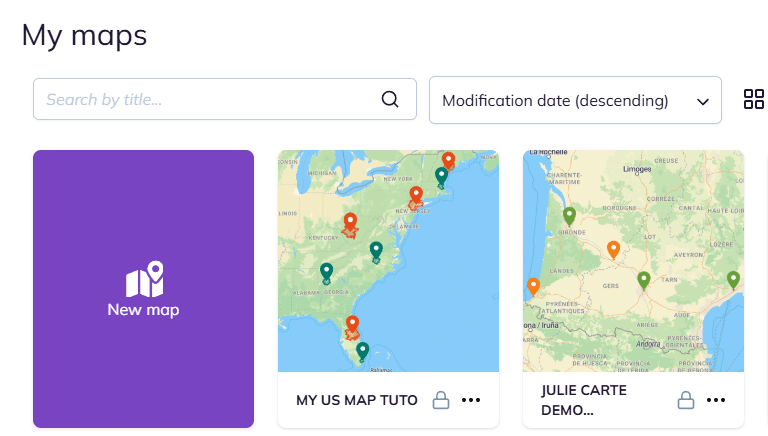Click lock icon on JULIE CARTE DEMO

click(x=686, y=400)
